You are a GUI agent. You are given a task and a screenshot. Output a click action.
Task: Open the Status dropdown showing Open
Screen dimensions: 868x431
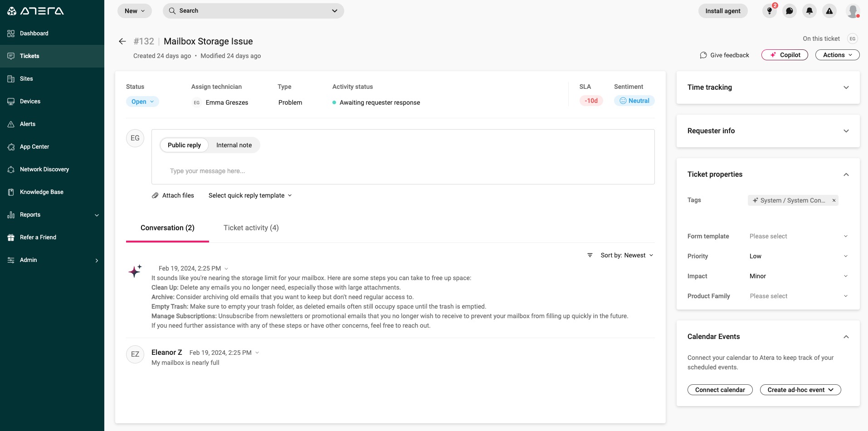pyautogui.click(x=142, y=102)
